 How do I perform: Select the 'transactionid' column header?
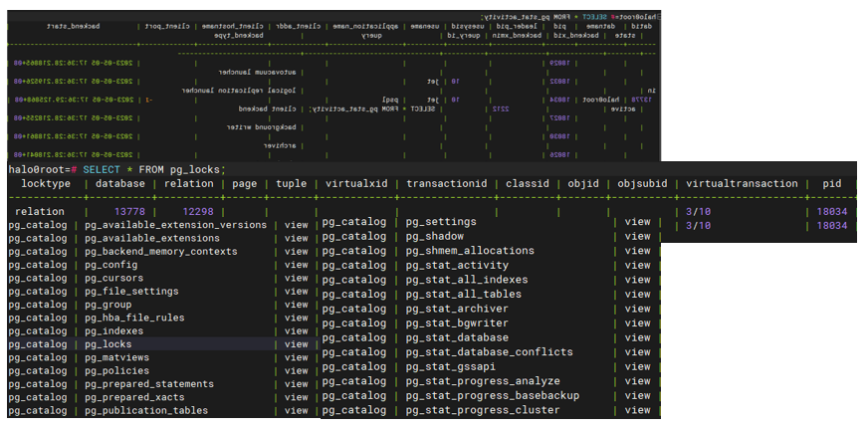(447, 184)
